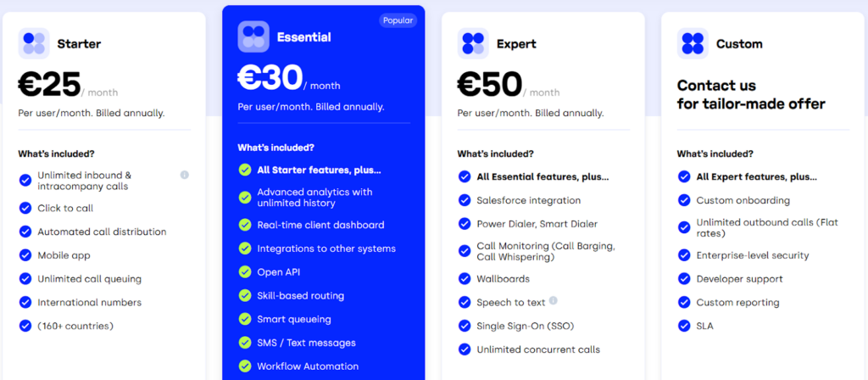Viewport: 868px width, 380px height.
Task: Click the Popular badge on Essential plan
Action: 398,20
